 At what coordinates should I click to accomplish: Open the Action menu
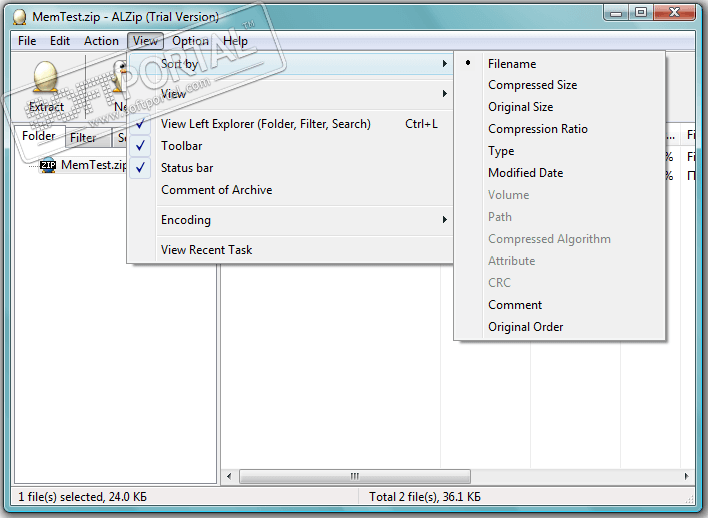(x=101, y=41)
